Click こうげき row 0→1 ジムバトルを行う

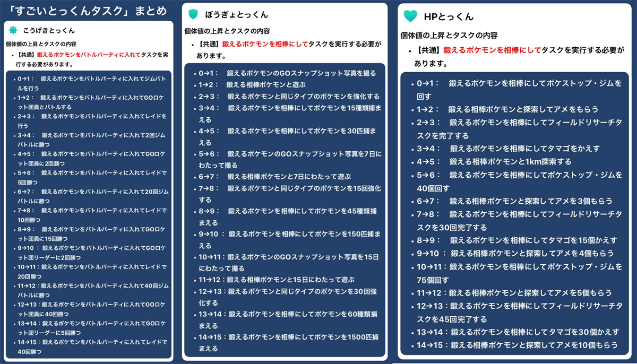[91, 83]
